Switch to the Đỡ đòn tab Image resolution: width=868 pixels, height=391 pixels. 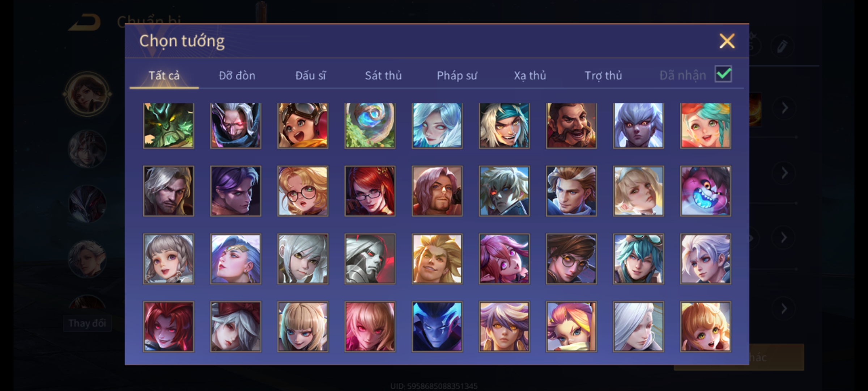tap(237, 75)
